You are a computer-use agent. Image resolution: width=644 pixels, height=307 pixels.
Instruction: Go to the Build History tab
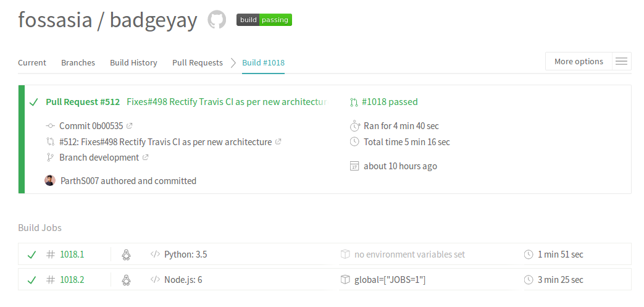[x=133, y=62]
